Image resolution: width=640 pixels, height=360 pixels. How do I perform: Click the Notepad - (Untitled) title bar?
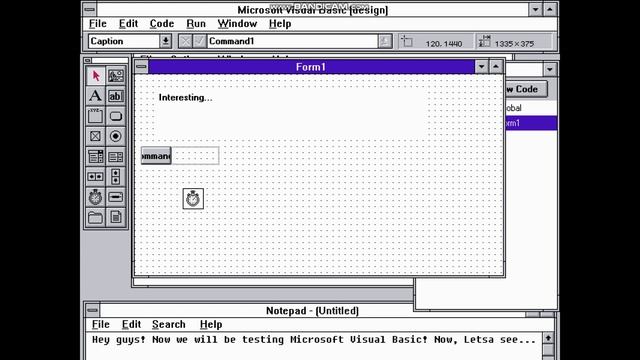click(312, 311)
